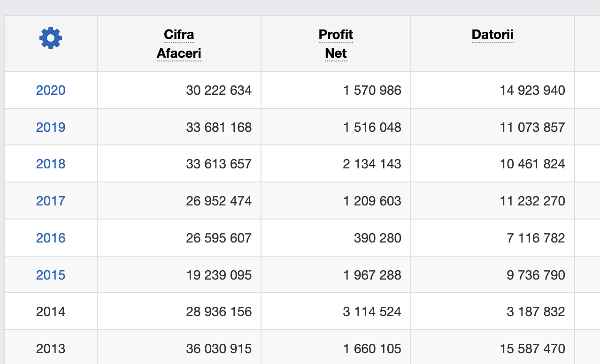
Task: Select the 2014 year cell
Action: 51,311
